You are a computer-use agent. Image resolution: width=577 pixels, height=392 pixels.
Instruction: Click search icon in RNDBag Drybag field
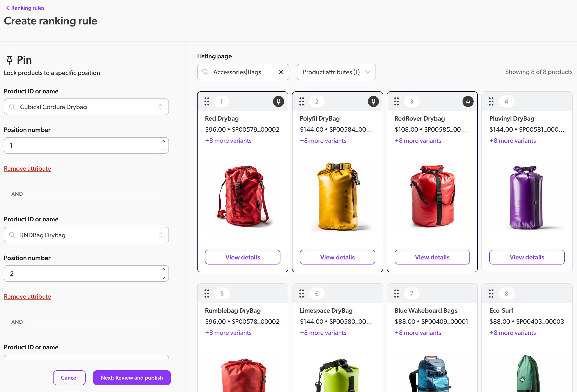[12, 235]
